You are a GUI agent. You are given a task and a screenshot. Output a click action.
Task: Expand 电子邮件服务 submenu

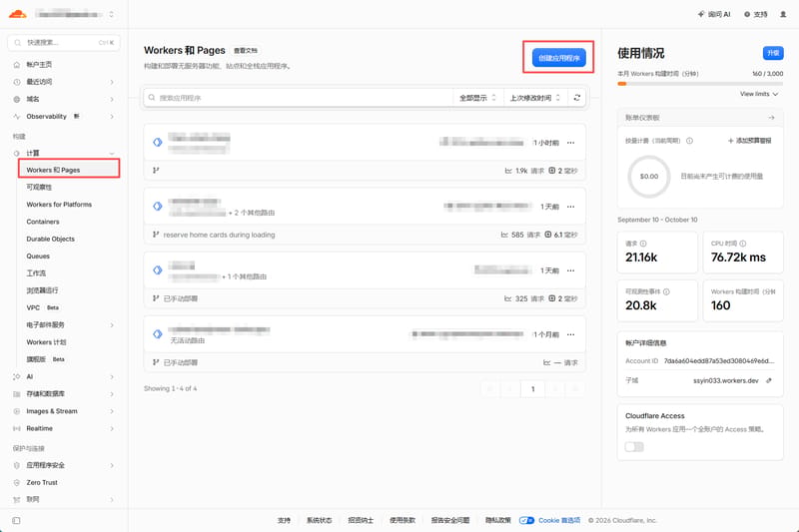tap(112, 324)
